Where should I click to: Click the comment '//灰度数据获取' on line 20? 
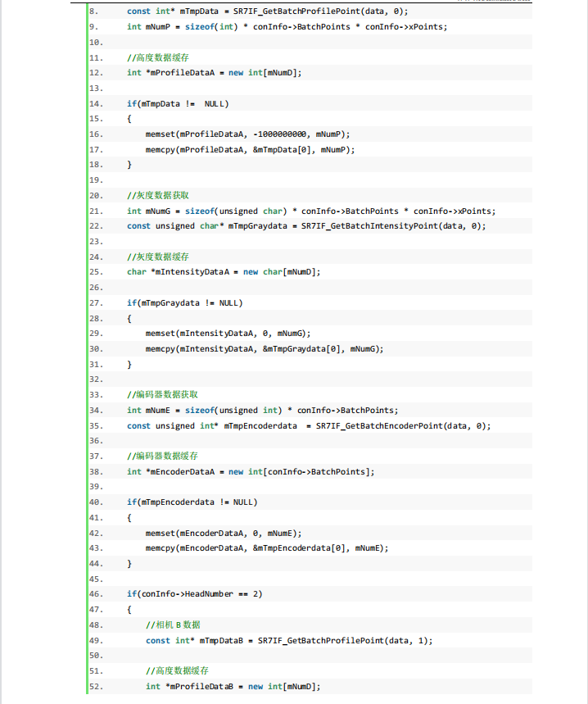click(x=158, y=195)
